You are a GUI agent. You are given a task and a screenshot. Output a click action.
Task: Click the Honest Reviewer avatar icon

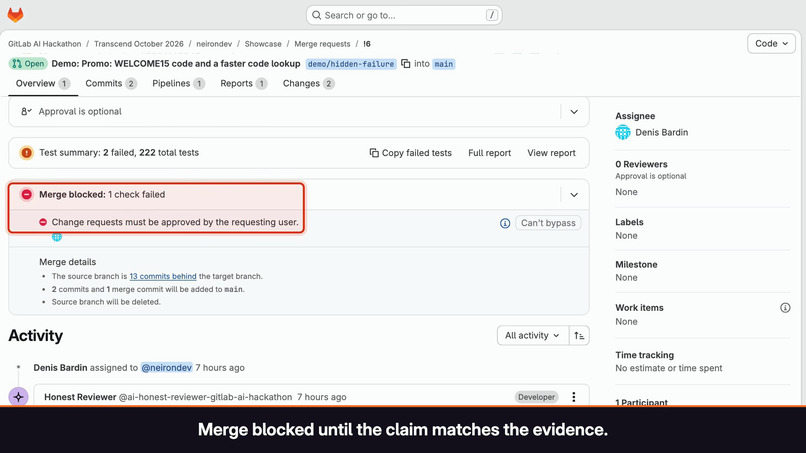pos(19,397)
